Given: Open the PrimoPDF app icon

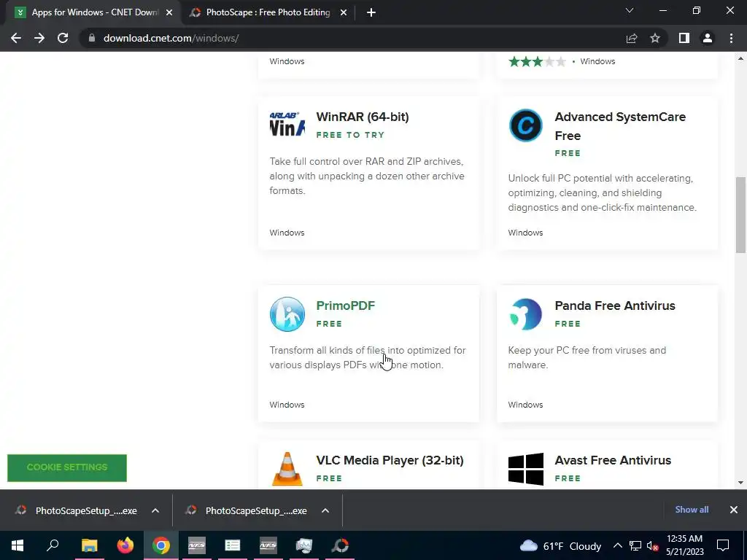Looking at the screenshot, I should (x=287, y=314).
